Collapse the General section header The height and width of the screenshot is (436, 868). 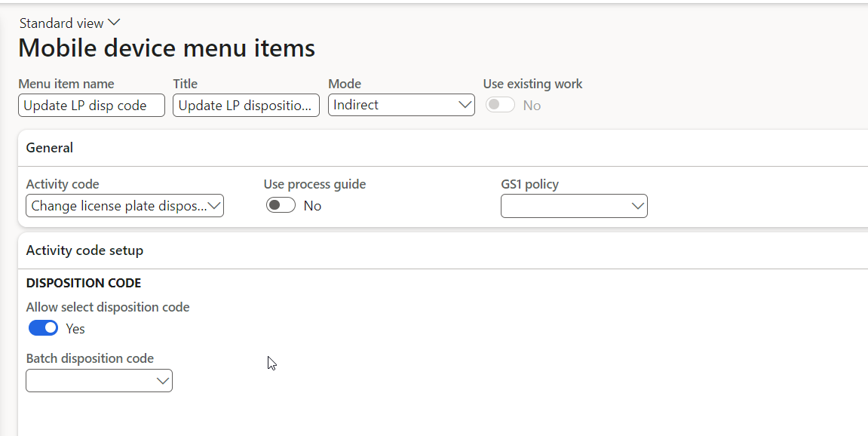pyautogui.click(x=50, y=148)
